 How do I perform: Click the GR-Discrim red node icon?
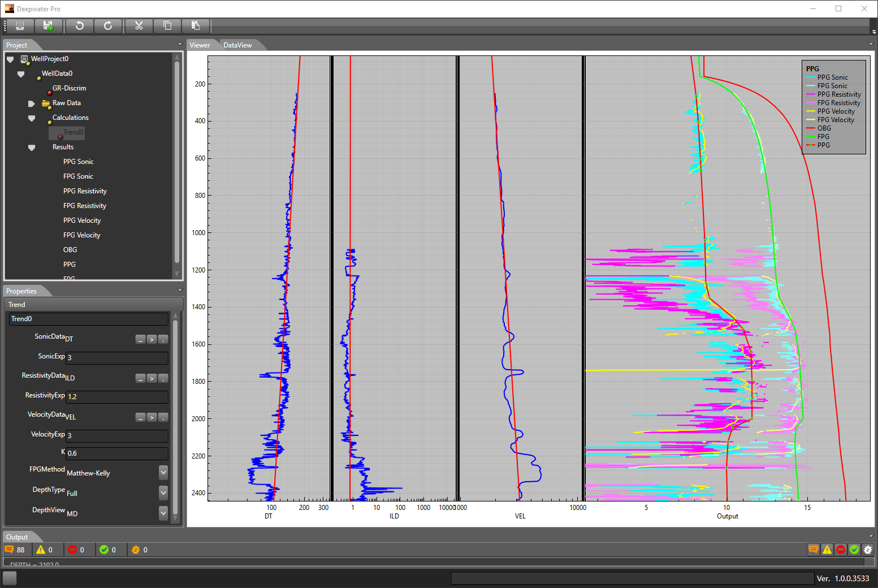[x=50, y=93]
